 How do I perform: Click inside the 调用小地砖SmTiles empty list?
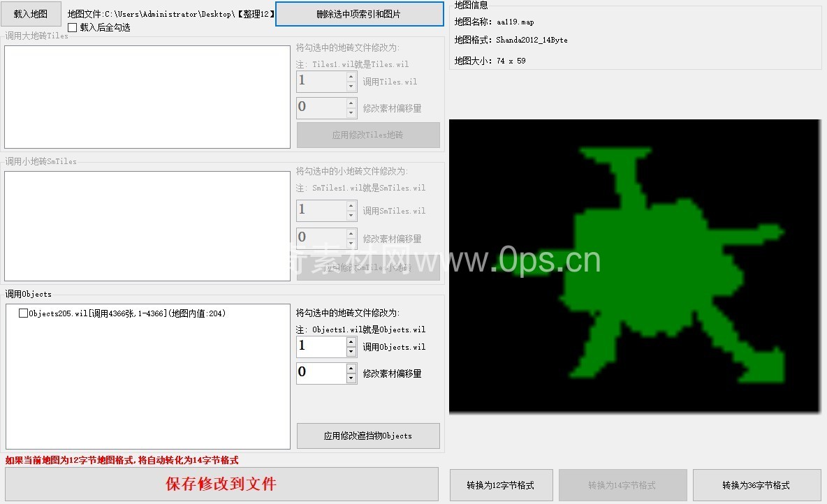click(147, 226)
